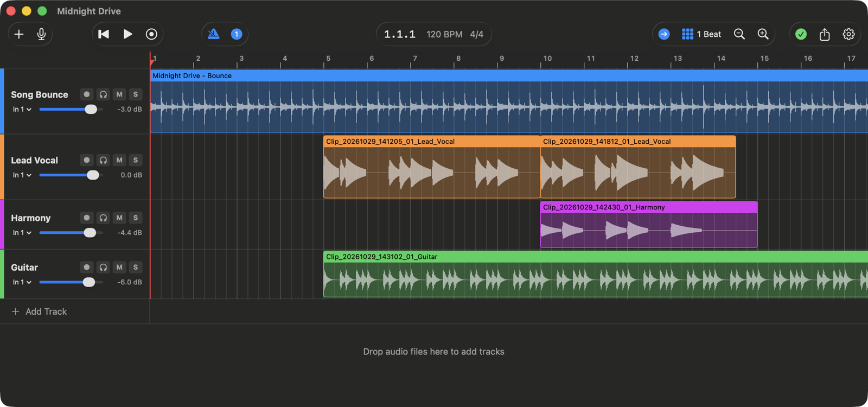
Task: Open the Harmony In 1 input dropdown
Action: pyautogui.click(x=22, y=232)
